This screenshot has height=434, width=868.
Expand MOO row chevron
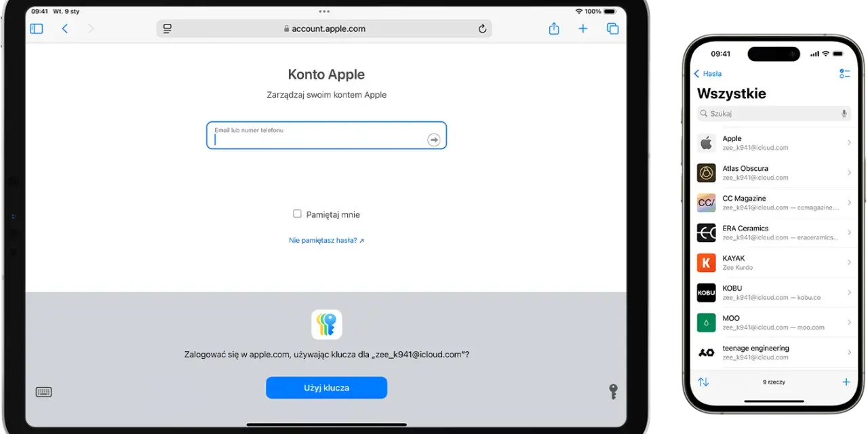pyautogui.click(x=849, y=322)
